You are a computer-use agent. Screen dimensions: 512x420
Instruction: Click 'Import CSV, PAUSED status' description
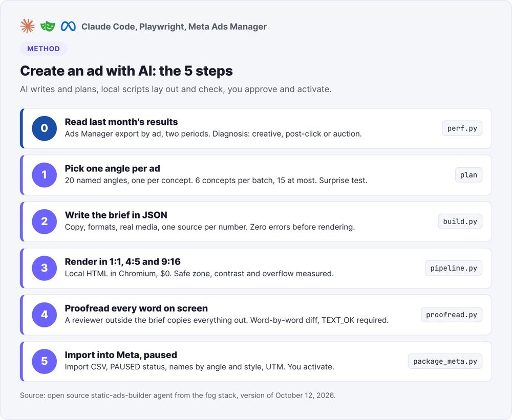coord(200,367)
